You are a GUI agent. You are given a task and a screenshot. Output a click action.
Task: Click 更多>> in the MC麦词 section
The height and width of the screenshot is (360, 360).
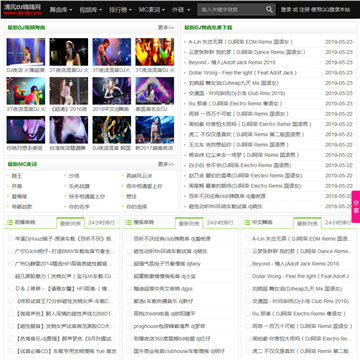pos(166,164)
